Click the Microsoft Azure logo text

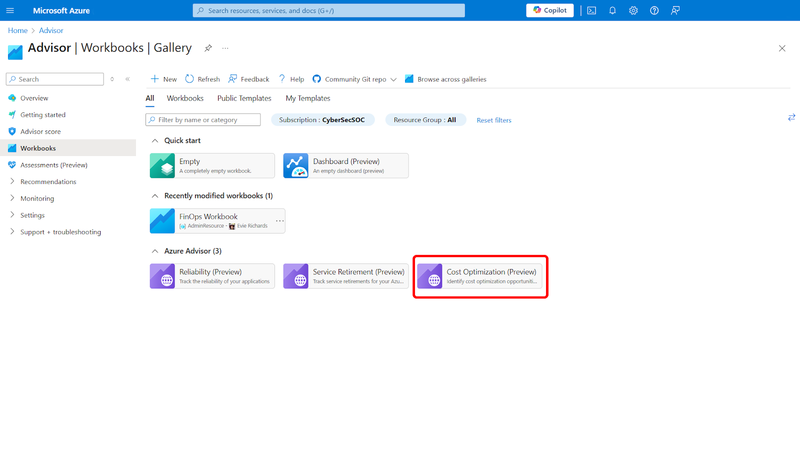click(x=61, y=10)
